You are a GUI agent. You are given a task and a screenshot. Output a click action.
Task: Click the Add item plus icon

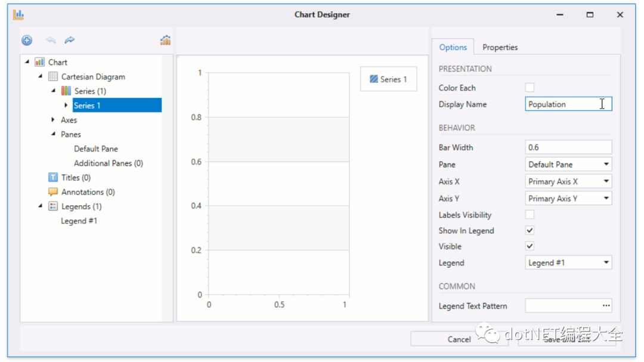[x=26, y=40]
